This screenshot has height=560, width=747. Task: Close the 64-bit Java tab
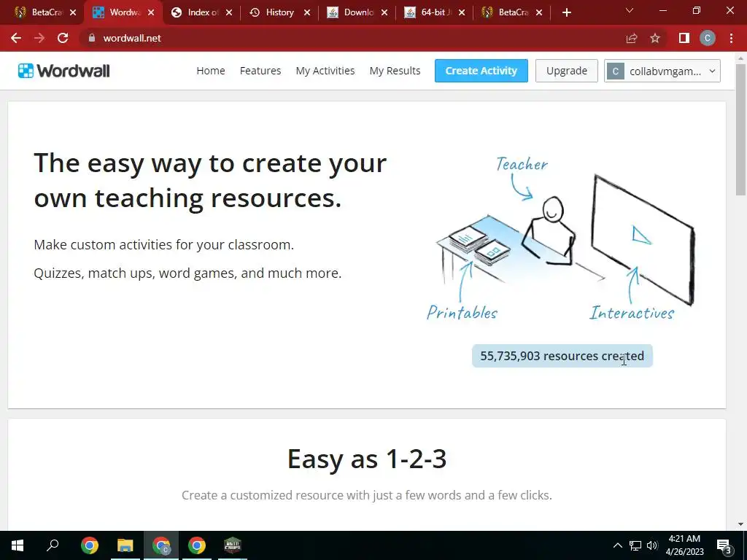pyautogui.click(x=462, y=12)
